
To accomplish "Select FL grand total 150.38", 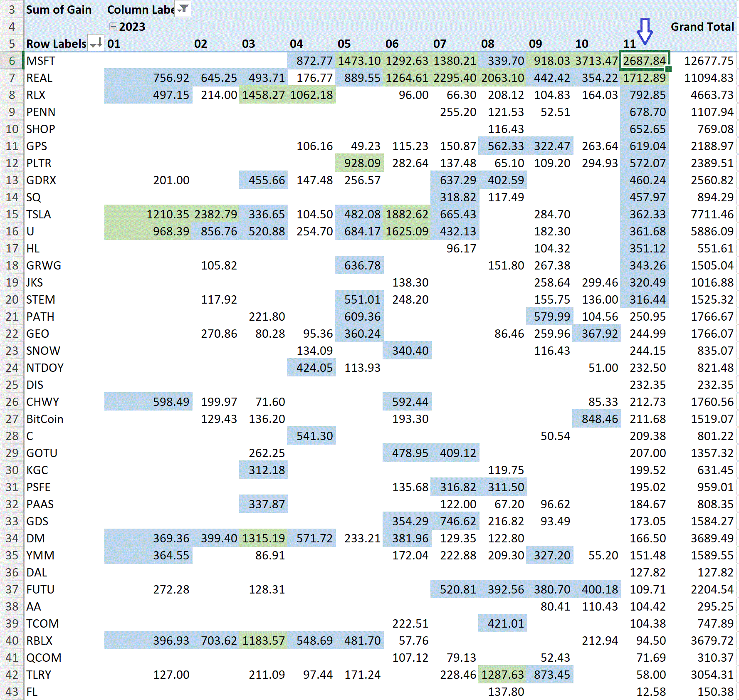I will coord(715,692).
